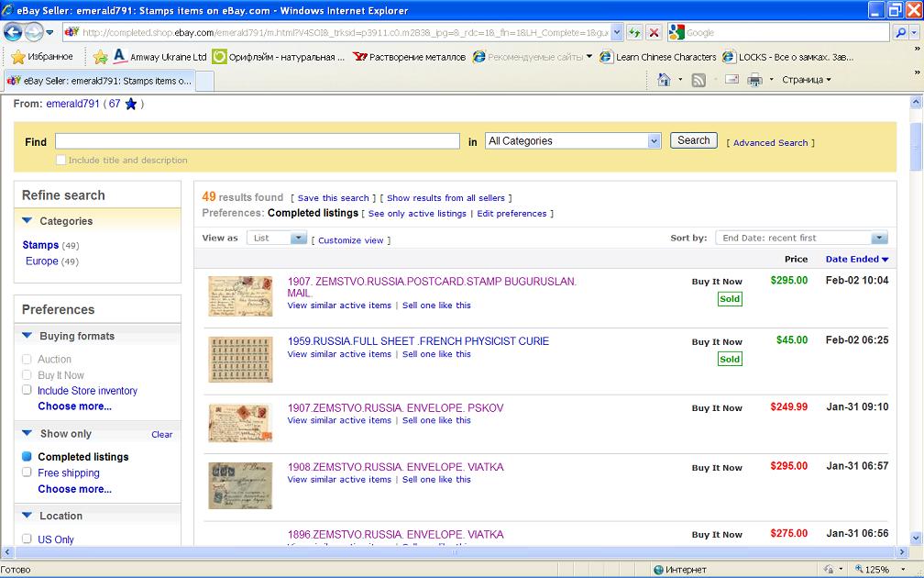Click the browser Back arrow button
The width and height of the screenshot is (924, 578).
13,32
